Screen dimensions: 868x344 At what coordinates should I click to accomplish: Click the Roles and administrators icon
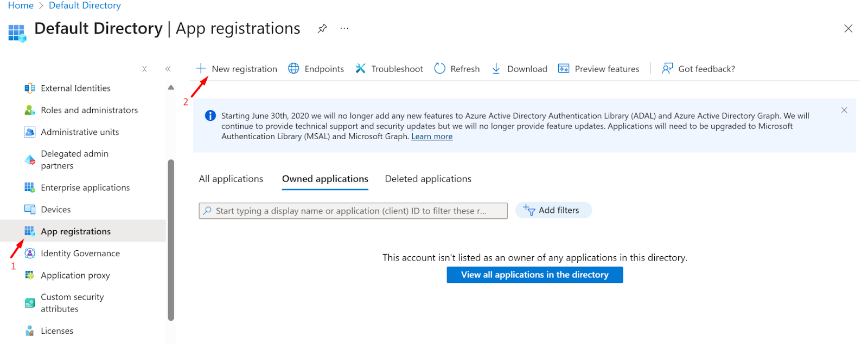coord(30,110)
